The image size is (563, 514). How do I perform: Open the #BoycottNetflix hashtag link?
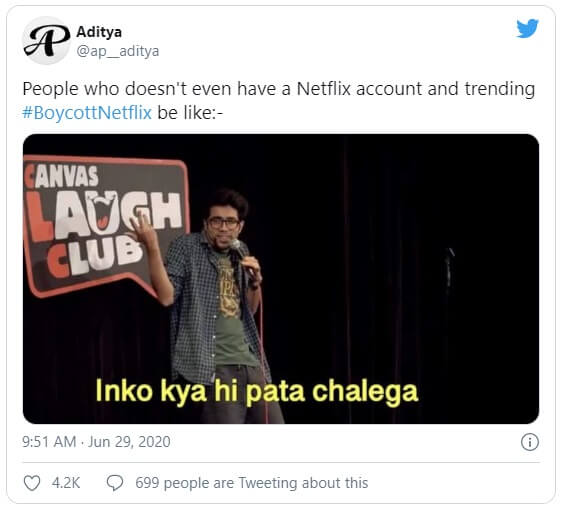point(87,113)
